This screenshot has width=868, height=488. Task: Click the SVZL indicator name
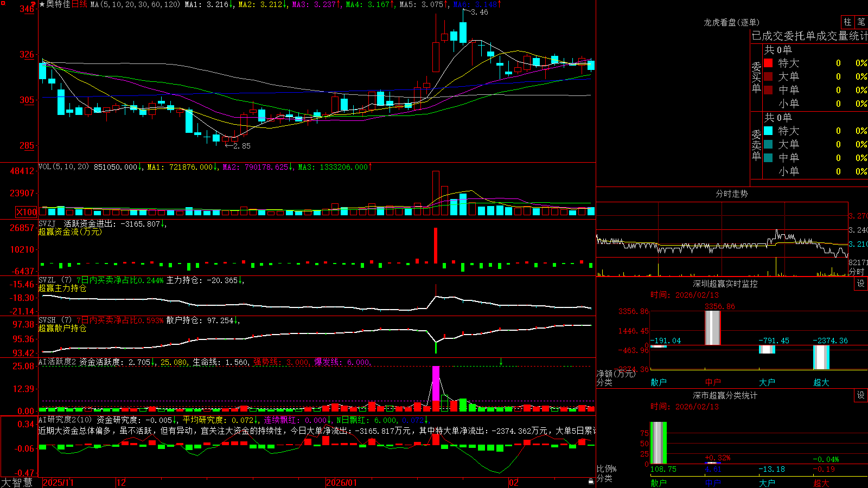pos(47,280)
